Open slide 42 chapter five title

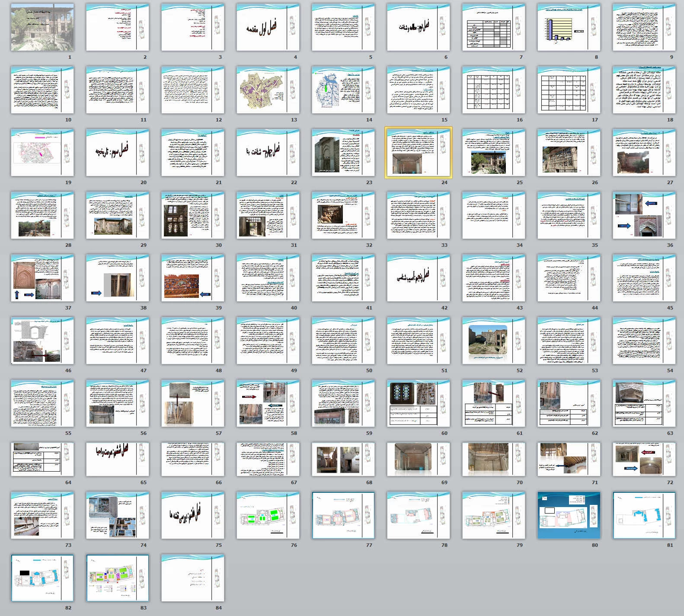click(x=418, y=278)
